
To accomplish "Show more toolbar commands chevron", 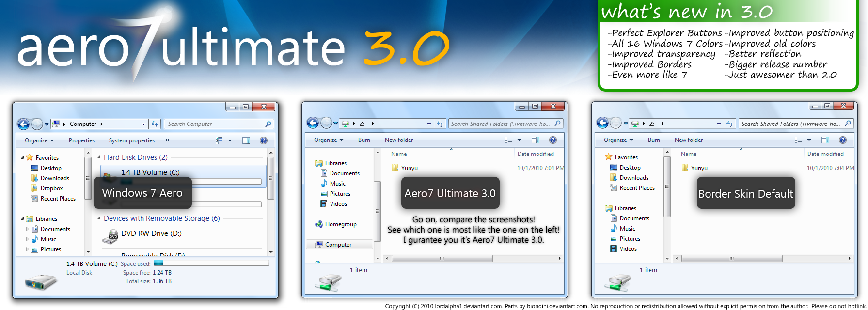I will [x=168, y=140].
